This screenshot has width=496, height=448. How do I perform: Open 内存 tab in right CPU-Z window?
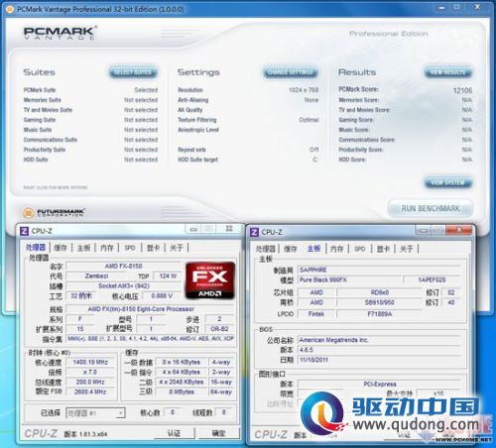pyautogui.click(x=337, y=249)
